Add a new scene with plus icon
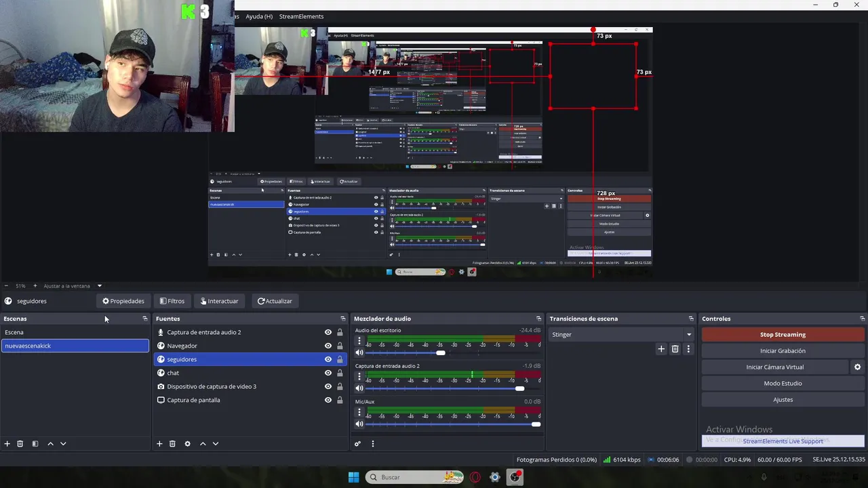This screenshot has width=868, height=488. [x=7, y=444]
